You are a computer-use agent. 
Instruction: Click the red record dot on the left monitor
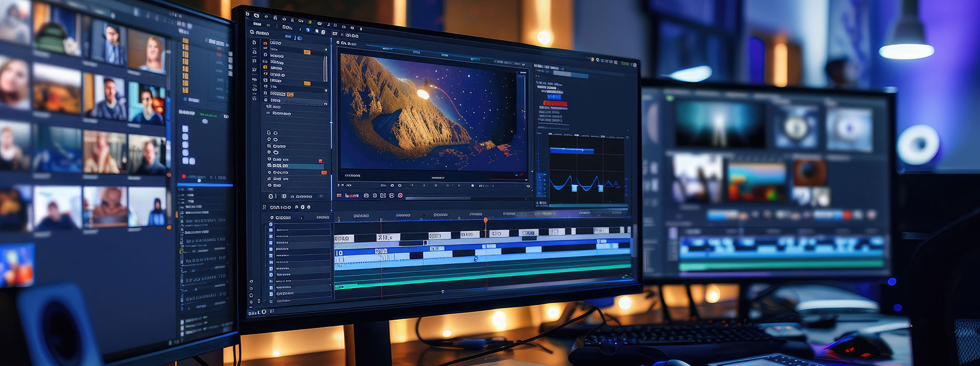click(x=184, y=176)
